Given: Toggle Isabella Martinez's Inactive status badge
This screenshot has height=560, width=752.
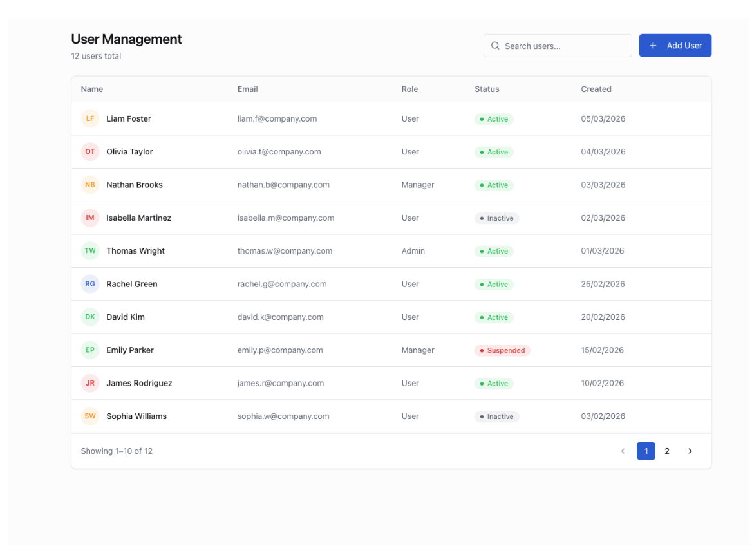Looking at the screenshot, I should [x=496, y=218].
